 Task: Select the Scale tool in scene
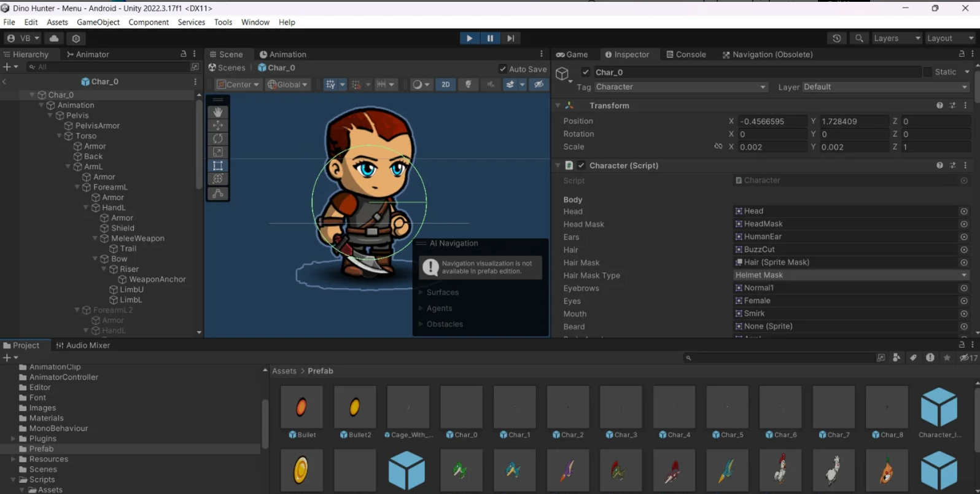218,152
